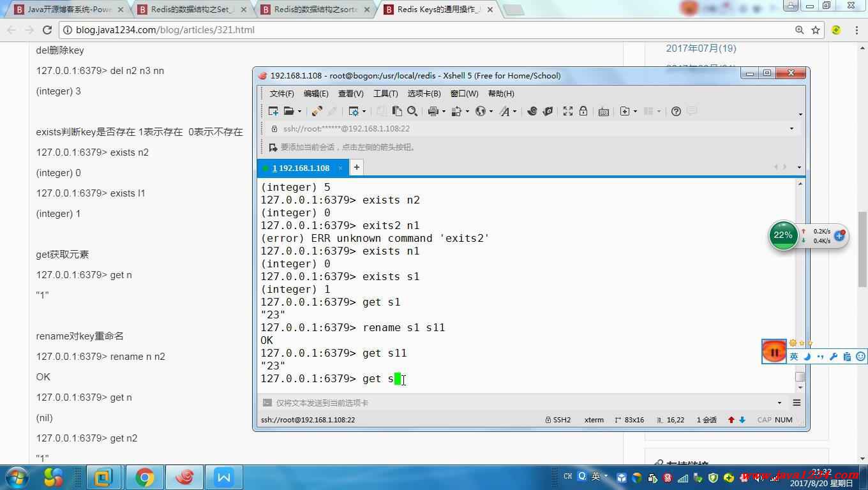Expand the Open session dropdown arrow
868x490 pixels.
click(x=299, y=112)
